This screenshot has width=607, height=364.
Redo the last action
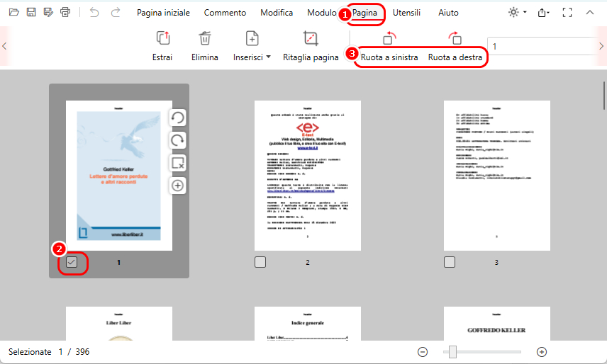(x=116, y=12)
